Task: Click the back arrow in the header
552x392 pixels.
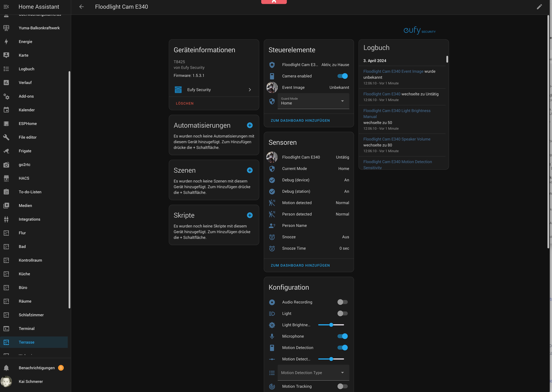Action: coord(81,7)
